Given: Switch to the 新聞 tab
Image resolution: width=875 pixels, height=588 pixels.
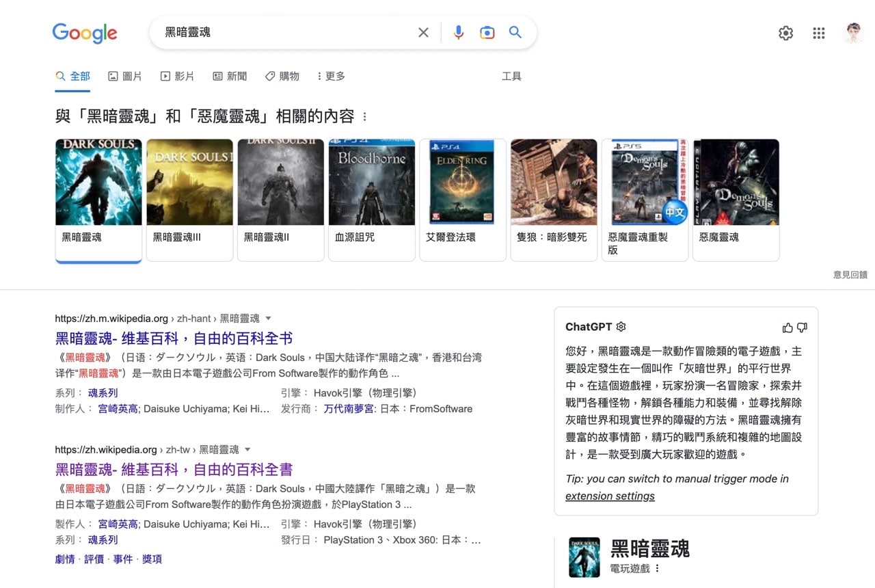Looking at the screenshot, I should [x=230, y=76].
